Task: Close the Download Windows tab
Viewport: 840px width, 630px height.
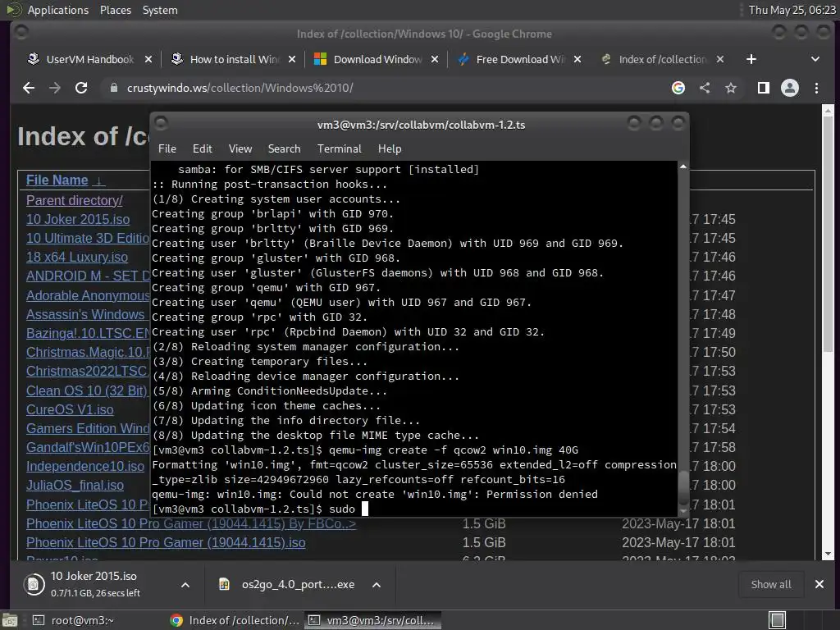Action: point(435,59)
